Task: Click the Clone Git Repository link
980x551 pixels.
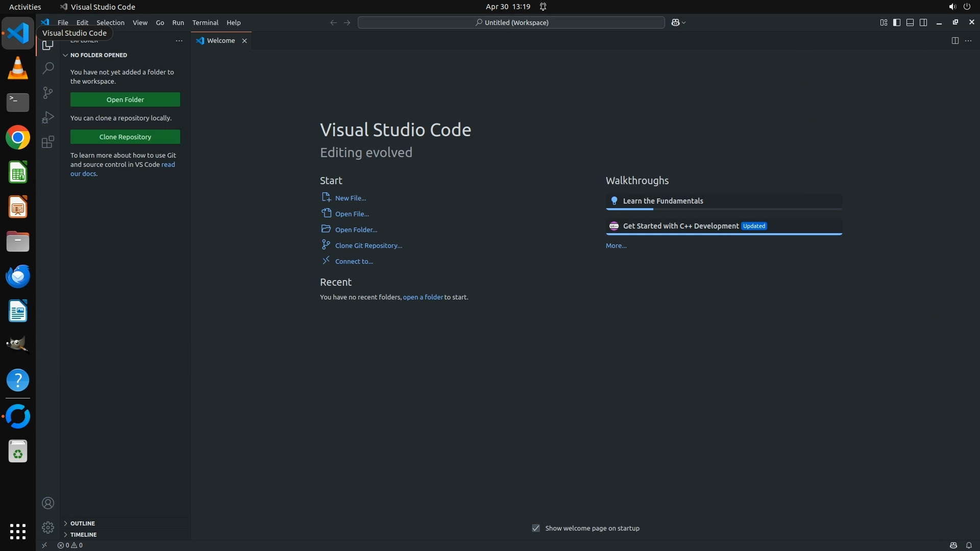Action: pyautogui.click(x=368, y=245)
